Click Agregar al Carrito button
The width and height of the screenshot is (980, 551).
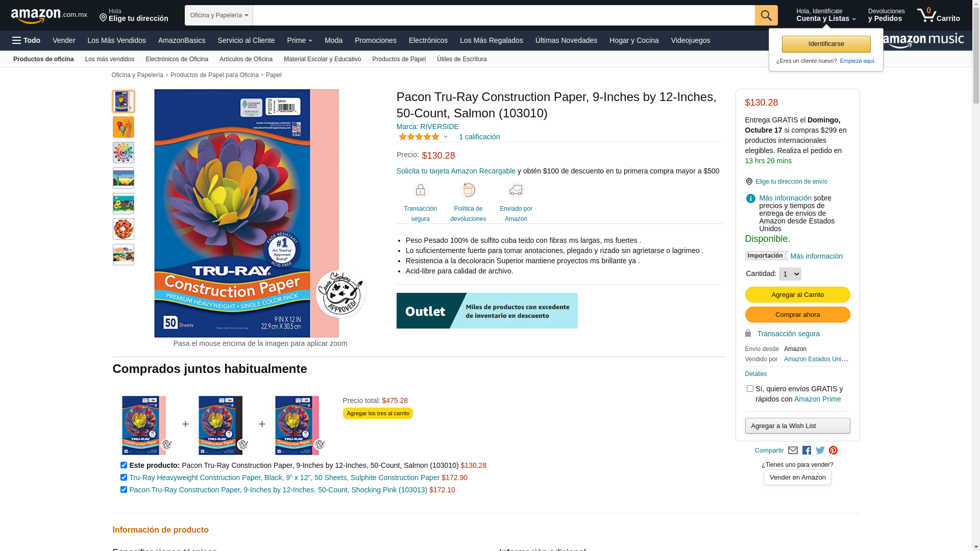(x=797, y=295)
